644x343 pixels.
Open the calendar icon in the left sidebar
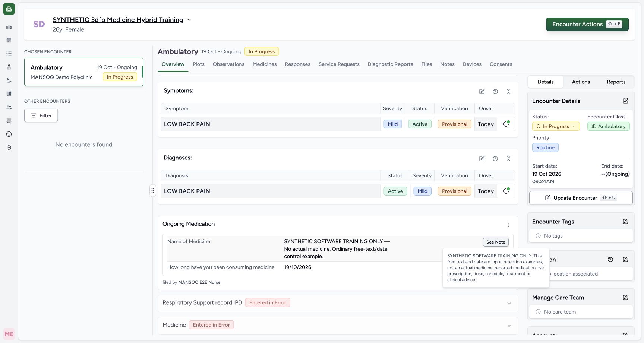pos(9,40)
